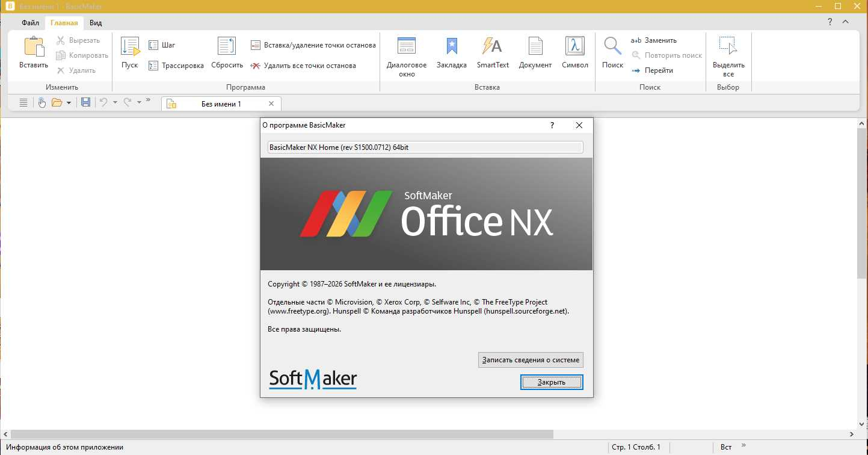Screen dimensions: 868x455
Task: Click the horizontal scrollbar at bottom
Action: pyautogui.click(x=282, y=434)
